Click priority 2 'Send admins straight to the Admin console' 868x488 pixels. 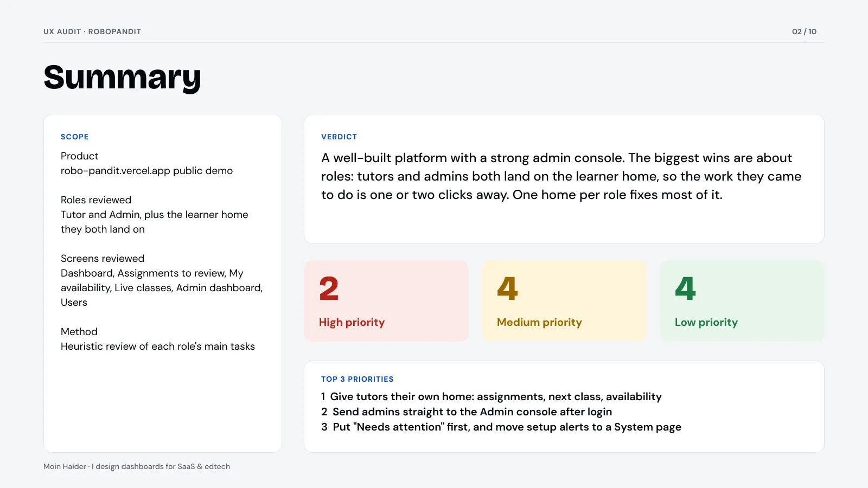click(467, 412)
